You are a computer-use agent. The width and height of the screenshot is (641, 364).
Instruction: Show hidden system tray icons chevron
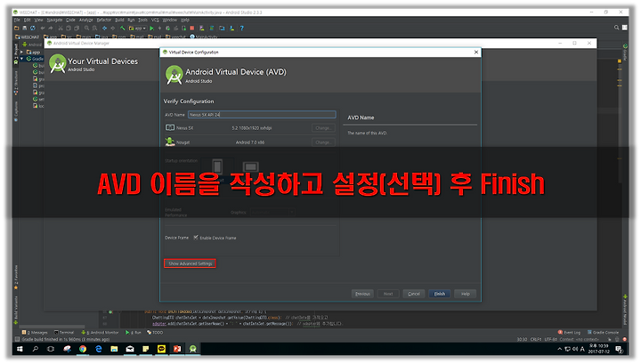pos(560,349)
